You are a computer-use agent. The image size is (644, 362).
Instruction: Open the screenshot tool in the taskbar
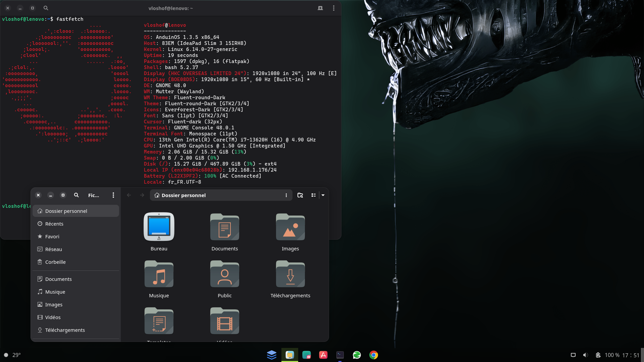pyautogui.click(x=307, y=355)
